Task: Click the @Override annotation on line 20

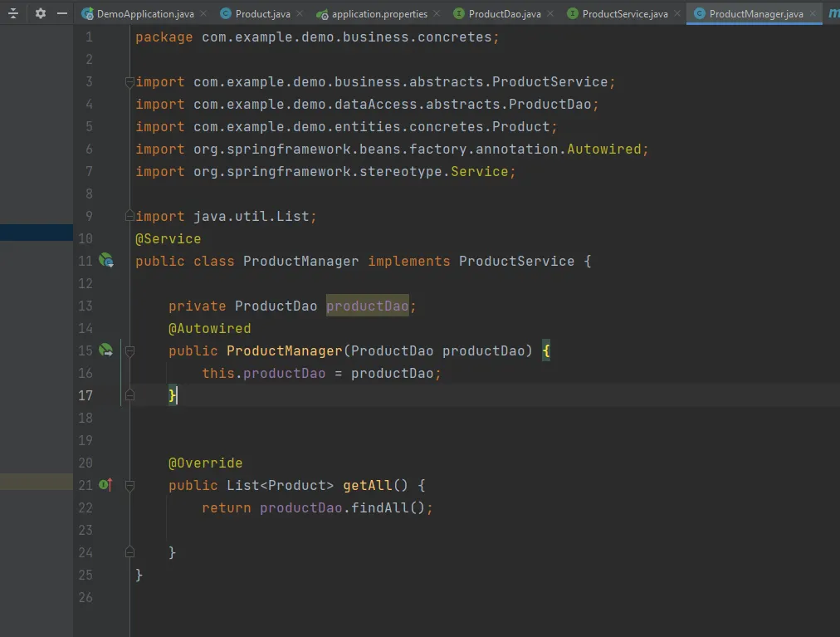Action: point(205,463)
